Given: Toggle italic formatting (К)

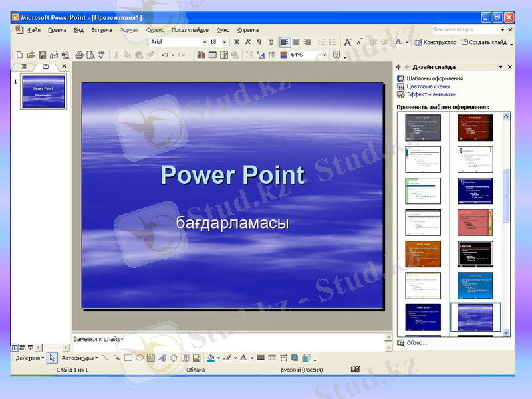Looking at the screenshot, I should coord(247,41).
